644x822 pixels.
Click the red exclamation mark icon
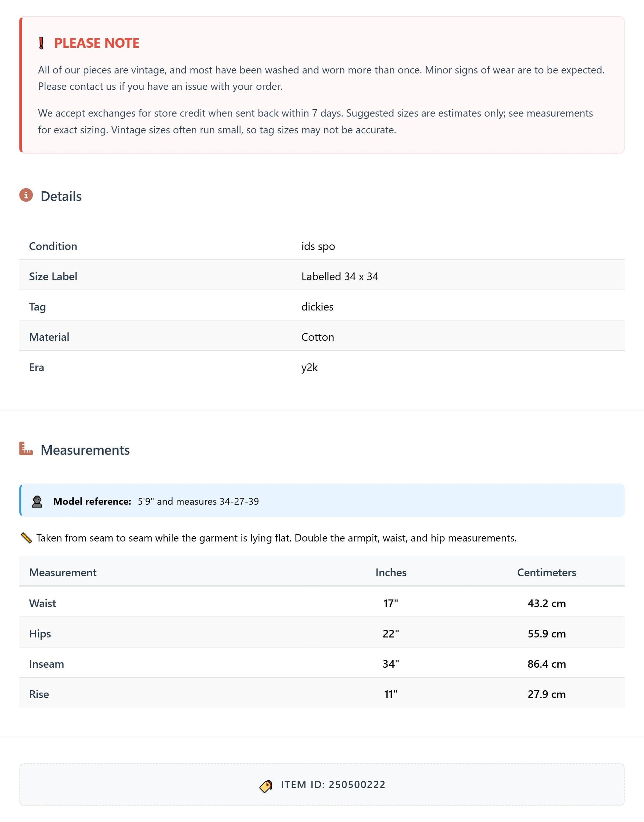pos(41,43)
